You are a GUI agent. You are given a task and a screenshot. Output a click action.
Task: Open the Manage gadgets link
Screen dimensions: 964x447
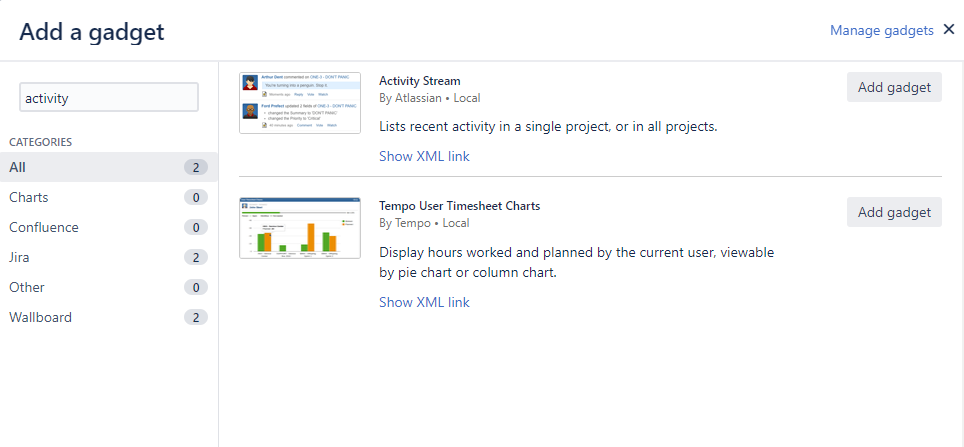tap(881, 31)
